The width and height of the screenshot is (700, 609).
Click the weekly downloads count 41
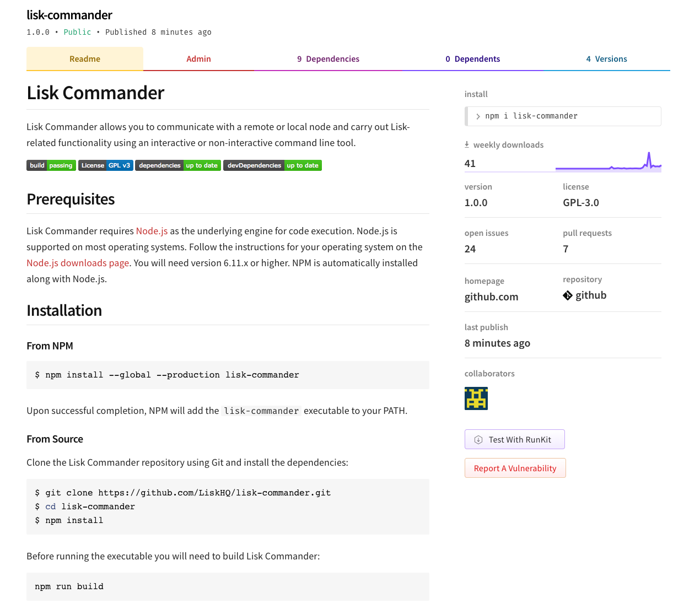(x=470, y=163)
